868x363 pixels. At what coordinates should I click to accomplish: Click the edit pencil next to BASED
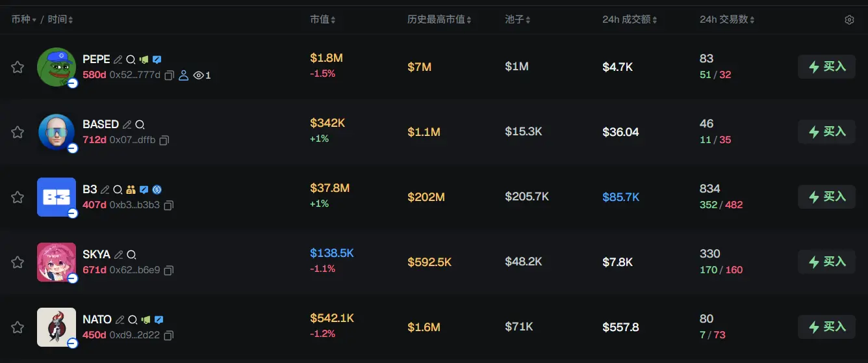point(127,124)
